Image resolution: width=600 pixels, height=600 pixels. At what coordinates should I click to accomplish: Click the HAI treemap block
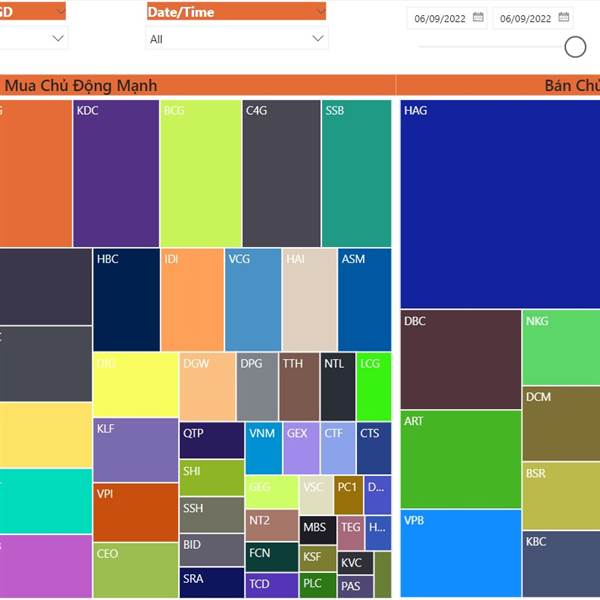(310, 300)
